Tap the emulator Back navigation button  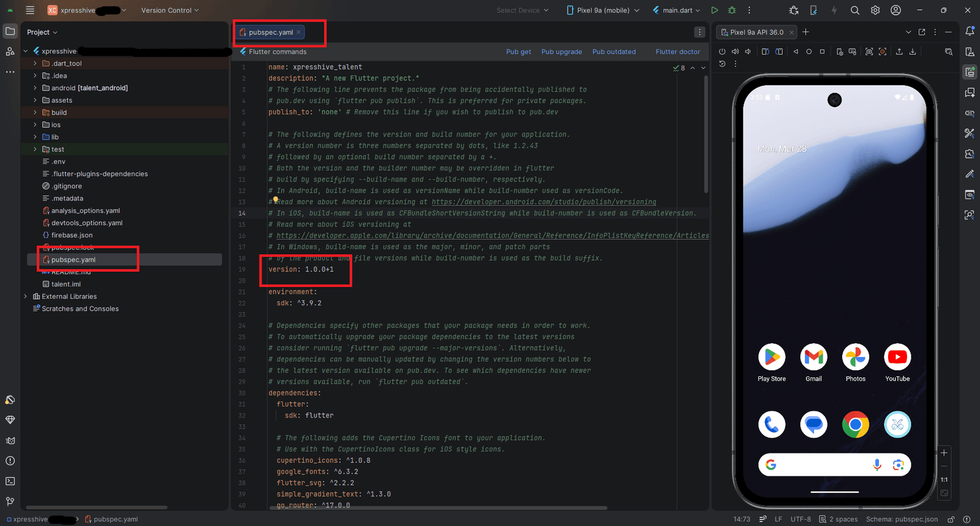pyautogui.click(x=796, y=51)
